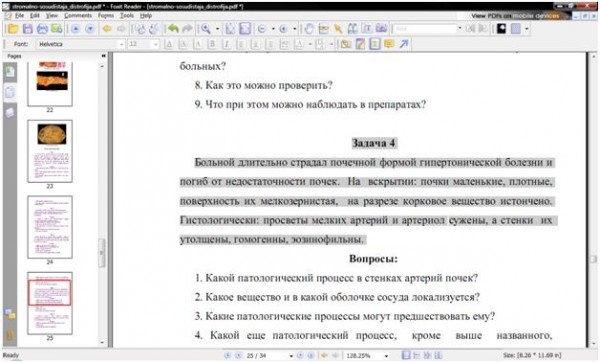
Task: Expand the purple swatch dropdown arrow
Action: (x=527, y=29)
